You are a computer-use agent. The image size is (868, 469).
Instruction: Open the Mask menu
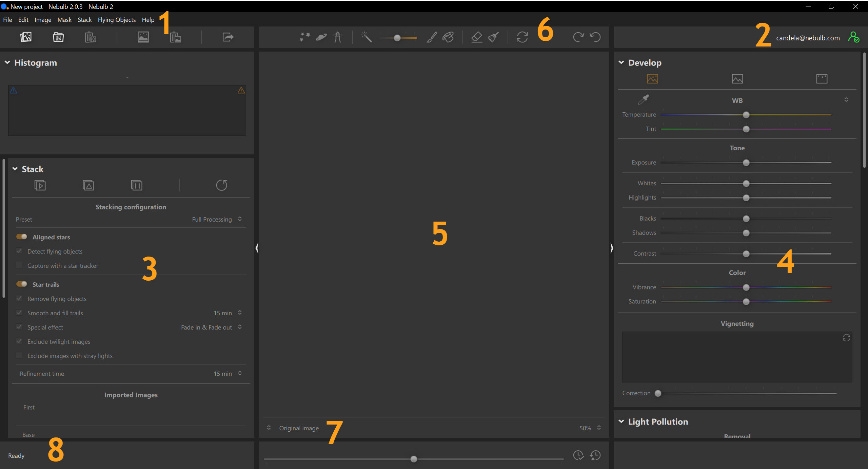(x=64, y=20)
